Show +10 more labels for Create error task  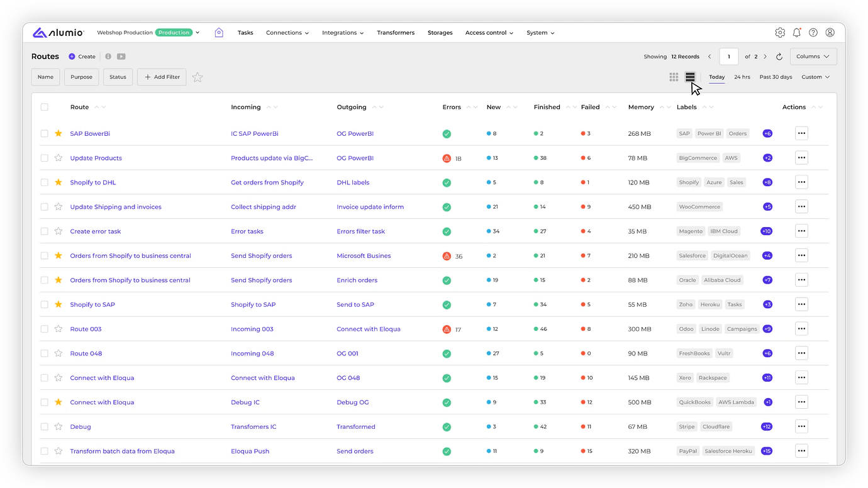click(x=766, y=231)
